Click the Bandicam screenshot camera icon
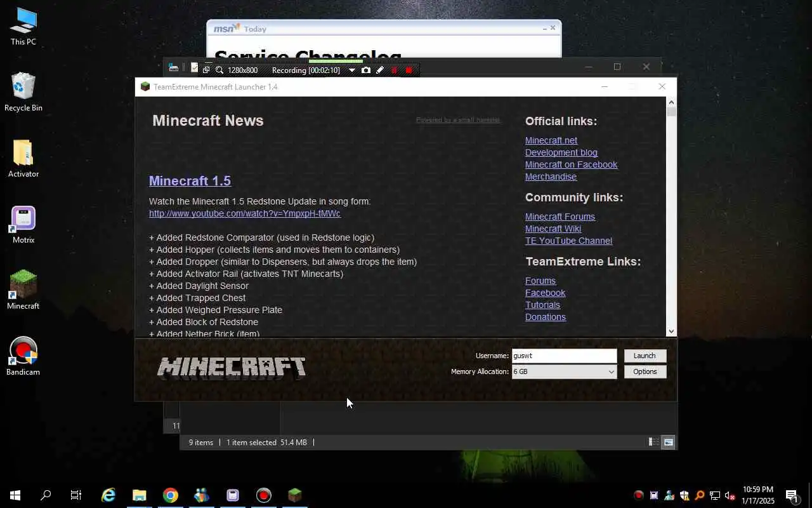This screenshot has height=508, width=812. pyautogui.click(x=366, y=70)
